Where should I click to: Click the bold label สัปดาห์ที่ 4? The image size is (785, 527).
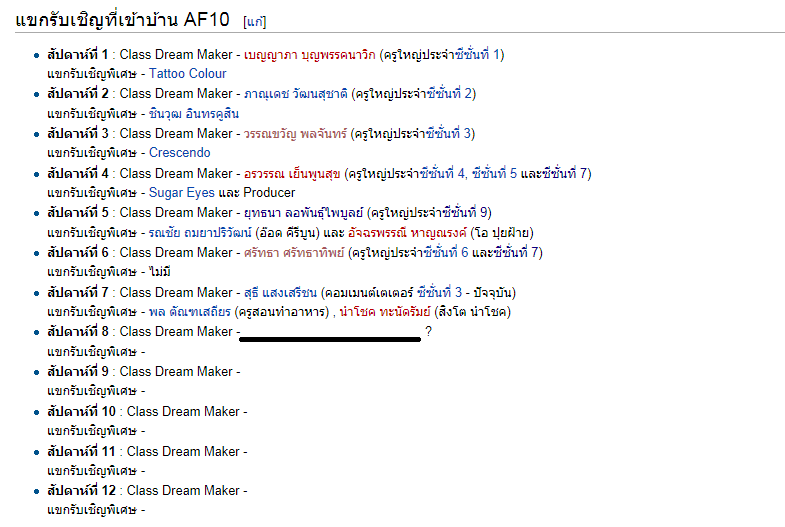point(78,174)
